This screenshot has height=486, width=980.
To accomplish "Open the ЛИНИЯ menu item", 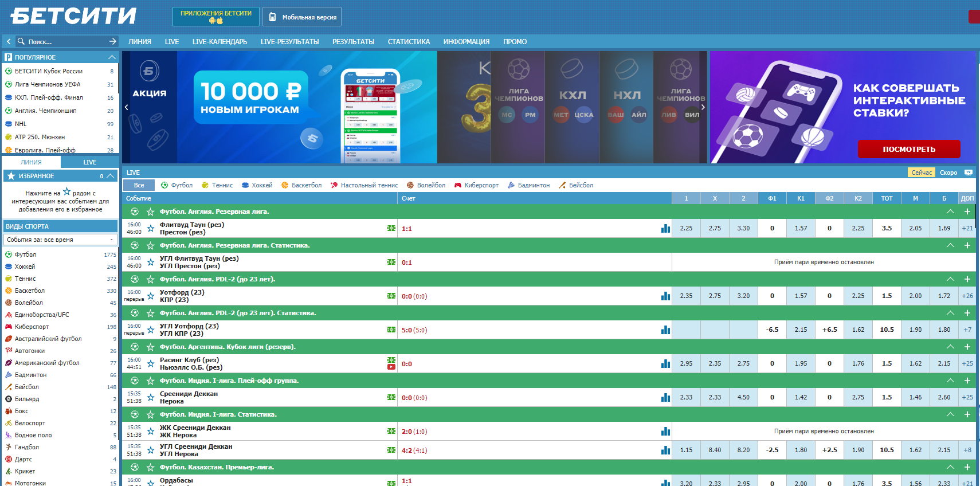I will click(140, 42).
